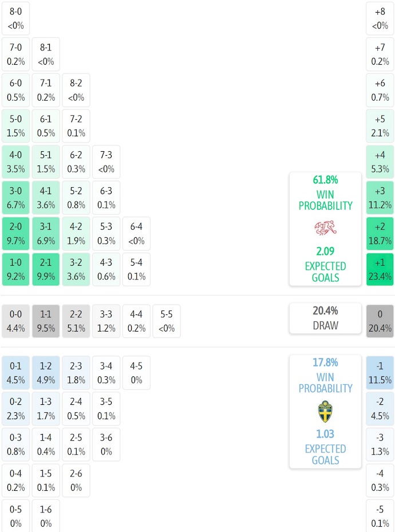Click the 0-0 scoreline cell
Image resolution: width=395 pixels, height=532 pixels.
[x=16, y=321]
